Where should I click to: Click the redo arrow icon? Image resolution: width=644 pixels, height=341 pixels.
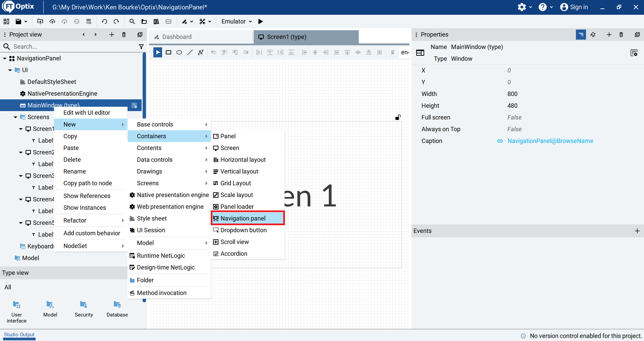[116, 21]
